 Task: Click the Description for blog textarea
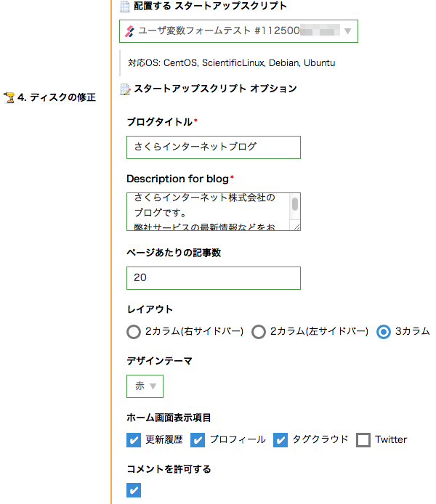207,211
